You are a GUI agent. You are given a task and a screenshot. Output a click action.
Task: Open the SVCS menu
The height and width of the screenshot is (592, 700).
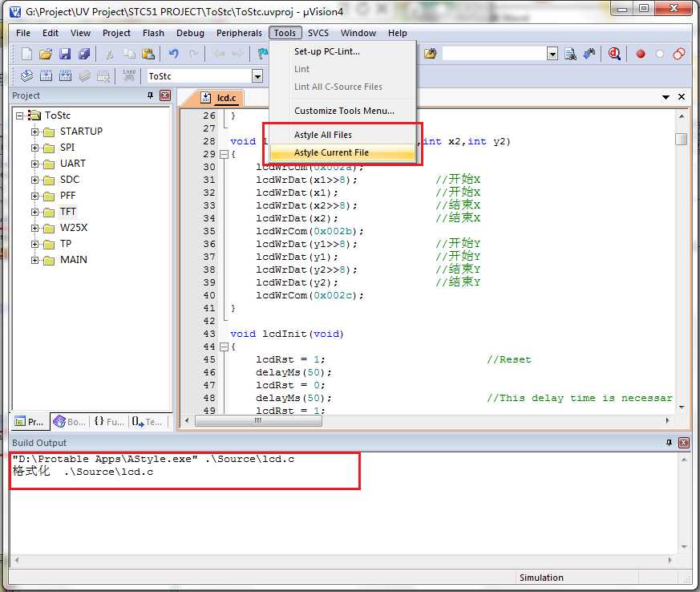pos(318,33)
